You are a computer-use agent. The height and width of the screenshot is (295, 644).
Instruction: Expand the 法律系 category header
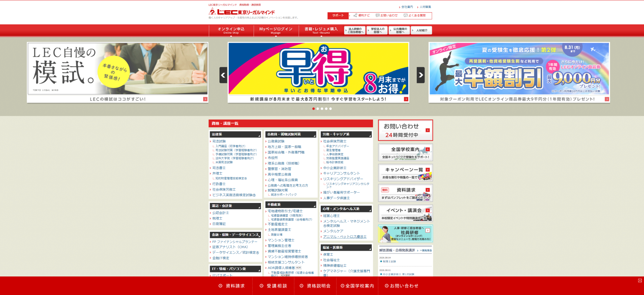(x=235, y=134)
